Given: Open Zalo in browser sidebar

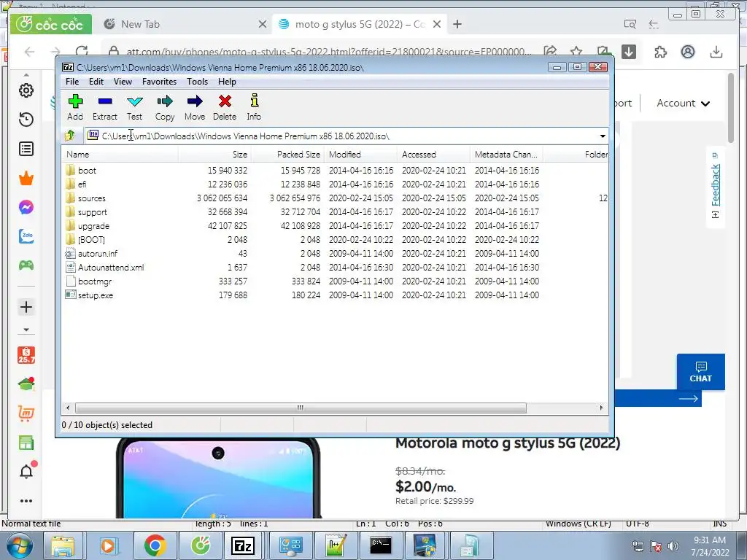Looking at the screenshot, I should point(26,236).
